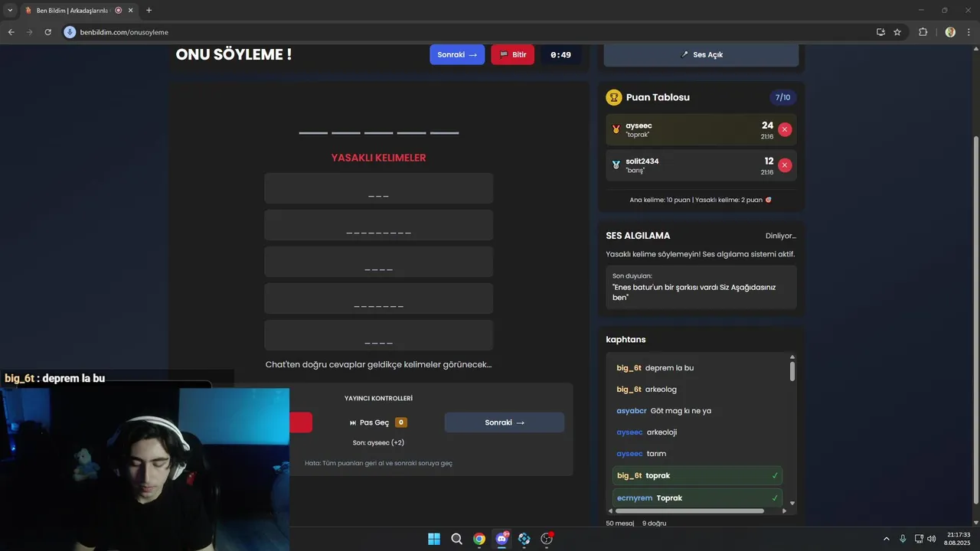The image size is (980, 551).
Task: Click chat message 'arkeoloji' by ayseec
Action: click(661, 432)
